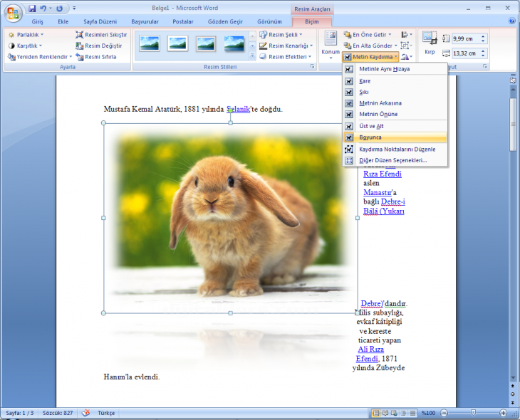
Task: Open Resim Efektleri dropdown
Action: 286,57
